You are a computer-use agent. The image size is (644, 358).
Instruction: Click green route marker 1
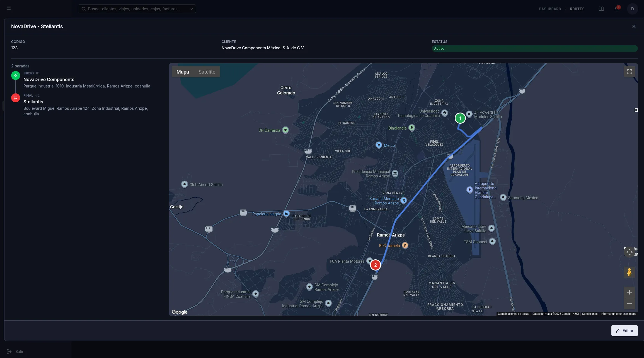click(460, 118)
